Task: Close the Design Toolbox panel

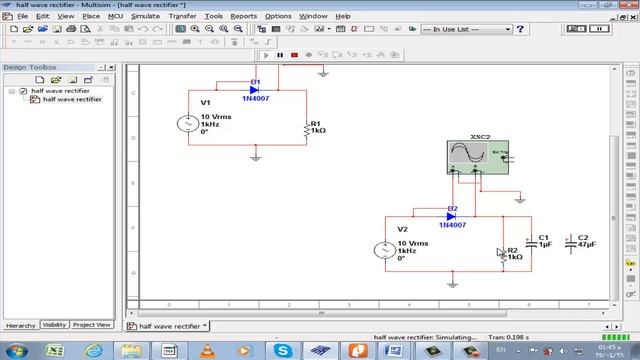Action: pyautogui.click(x=111, y=67)
